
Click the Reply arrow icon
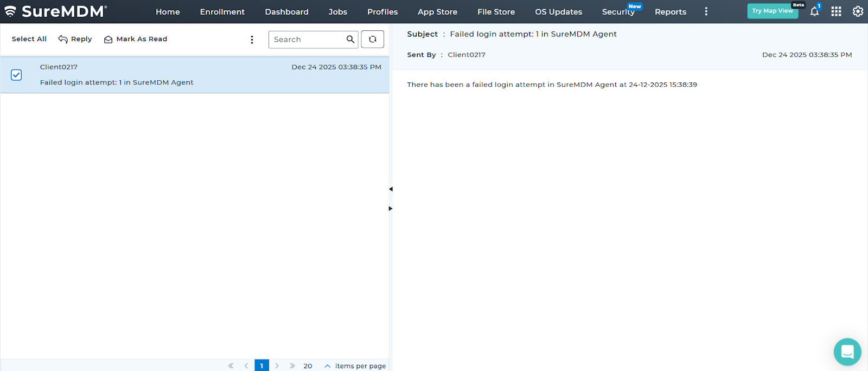63,39
